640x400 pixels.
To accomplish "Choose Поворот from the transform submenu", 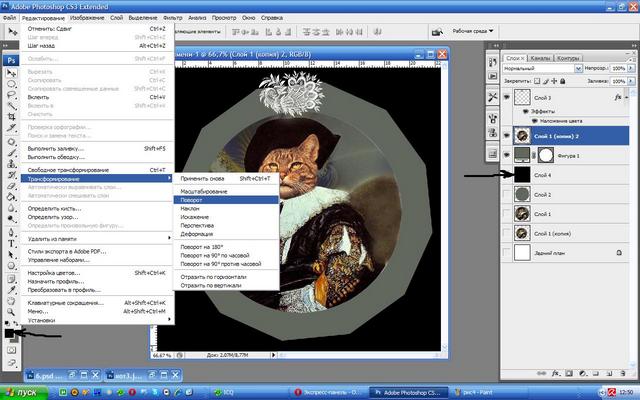I will pos(190,199).
